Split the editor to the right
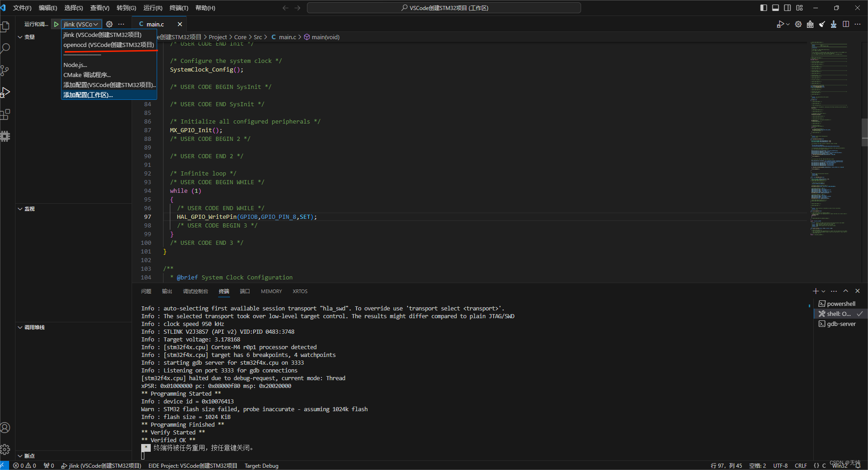 (x=846, y=24)
